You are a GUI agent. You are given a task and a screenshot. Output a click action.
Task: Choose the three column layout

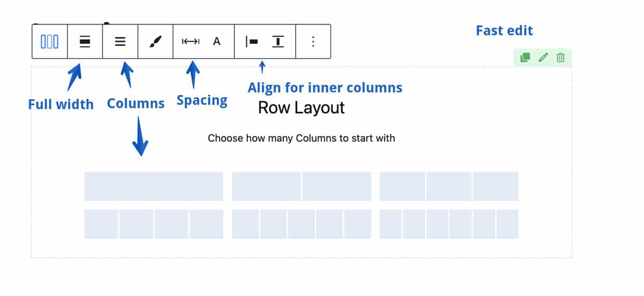(449, 186)
